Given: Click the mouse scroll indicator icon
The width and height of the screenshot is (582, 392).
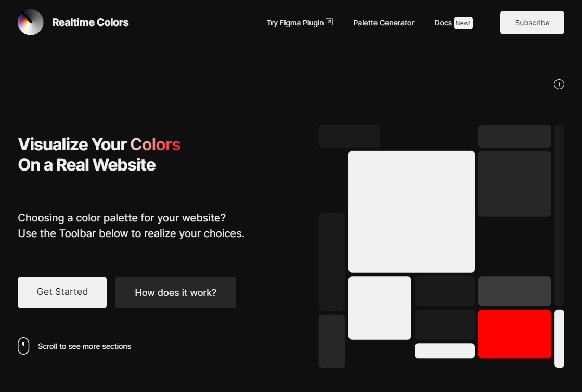Looking at the screenshot, I should click(23, 346).
